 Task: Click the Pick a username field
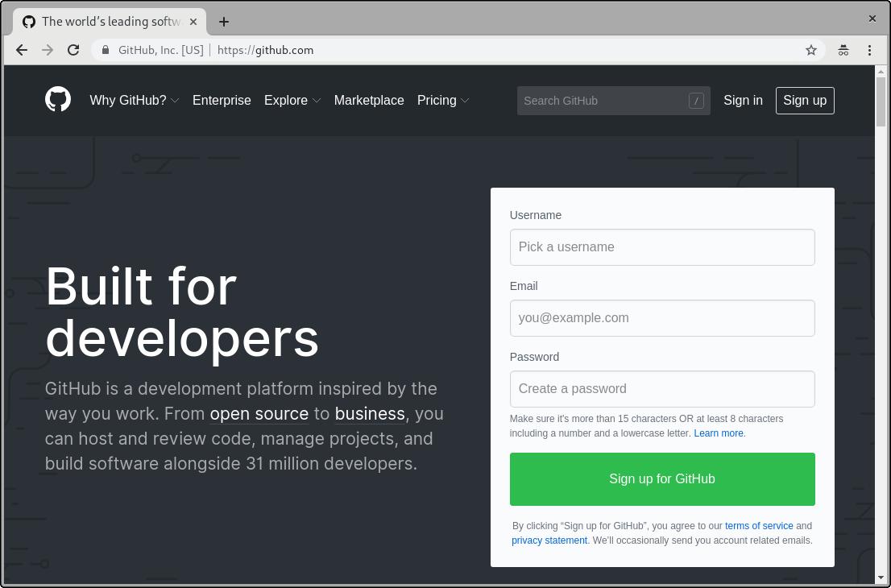662,247
